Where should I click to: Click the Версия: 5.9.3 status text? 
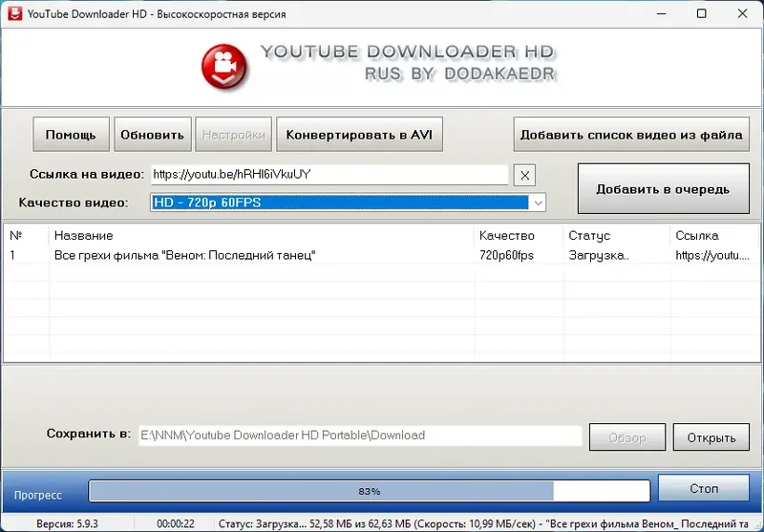pos(67,524)
